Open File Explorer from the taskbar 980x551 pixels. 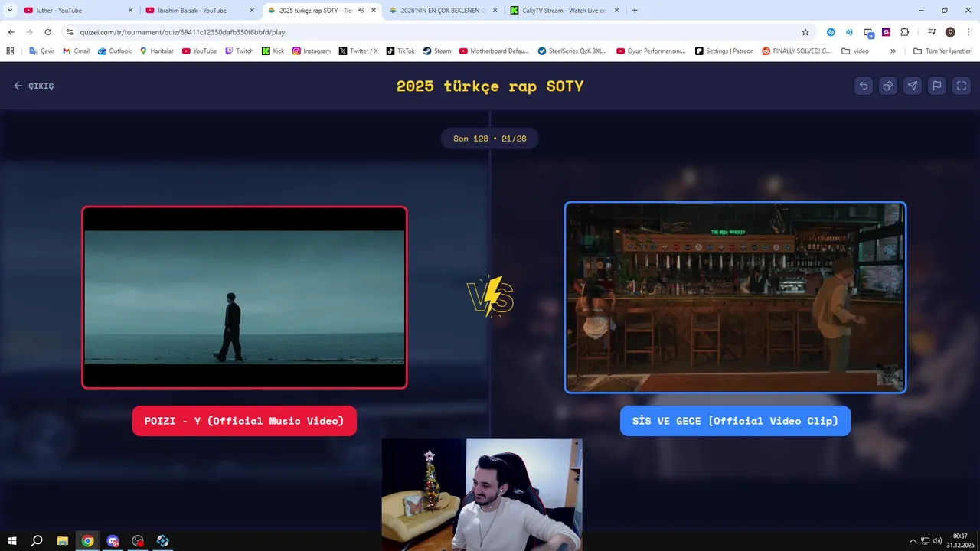click(63, 541)
